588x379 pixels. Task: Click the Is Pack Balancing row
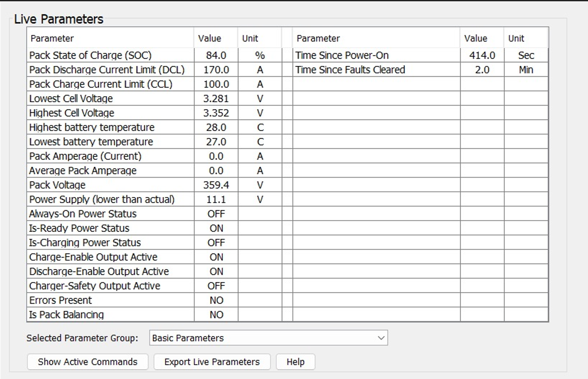(67, 315)
